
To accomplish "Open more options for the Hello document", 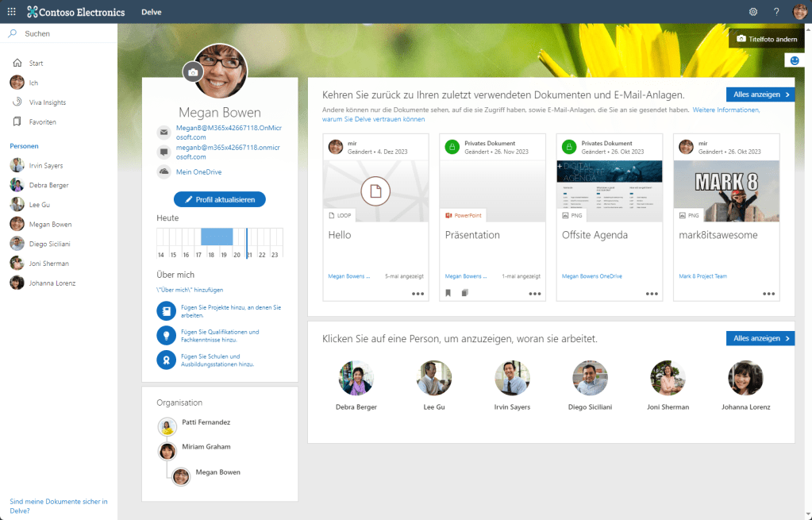I will [418, 294].
